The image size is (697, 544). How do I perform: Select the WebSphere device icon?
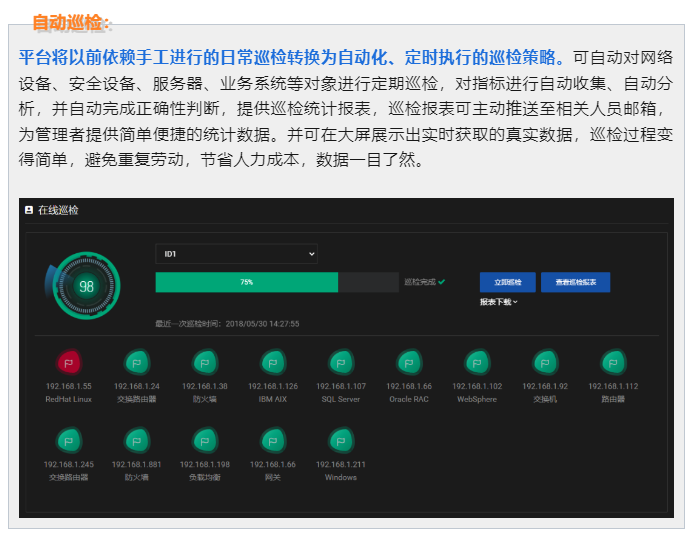tap(478, 362)
